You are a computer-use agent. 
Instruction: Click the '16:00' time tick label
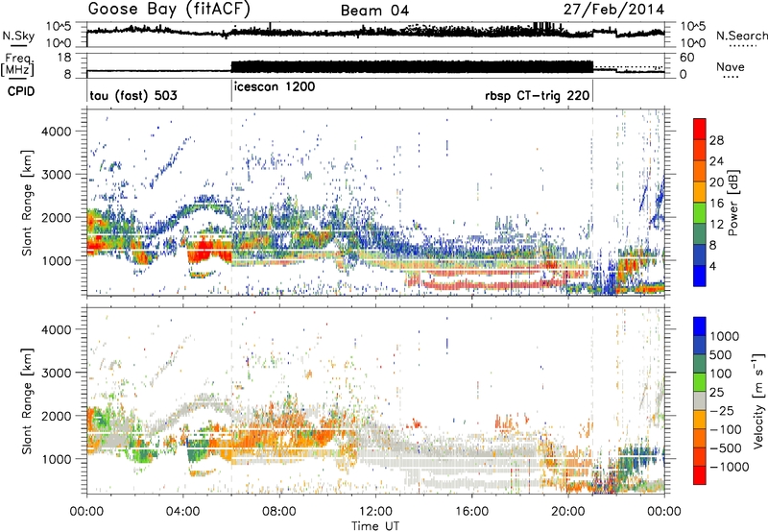(471, 512)
